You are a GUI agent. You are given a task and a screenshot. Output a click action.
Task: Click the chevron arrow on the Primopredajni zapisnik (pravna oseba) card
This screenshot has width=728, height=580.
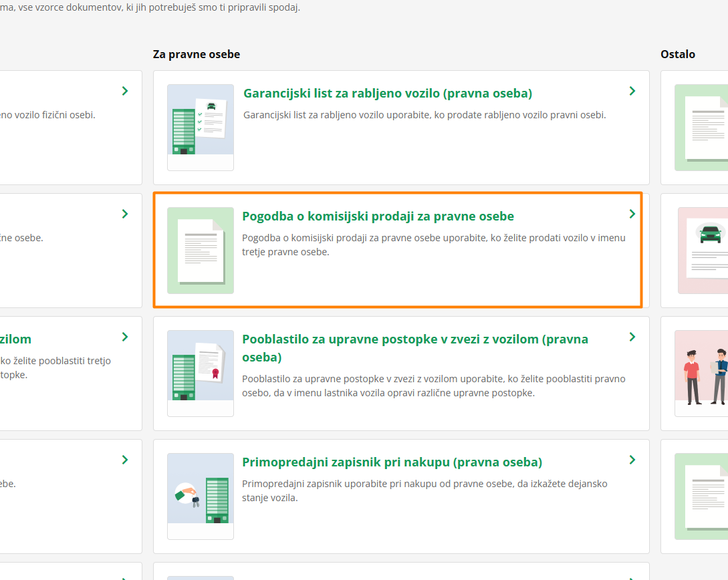[632, 460]
